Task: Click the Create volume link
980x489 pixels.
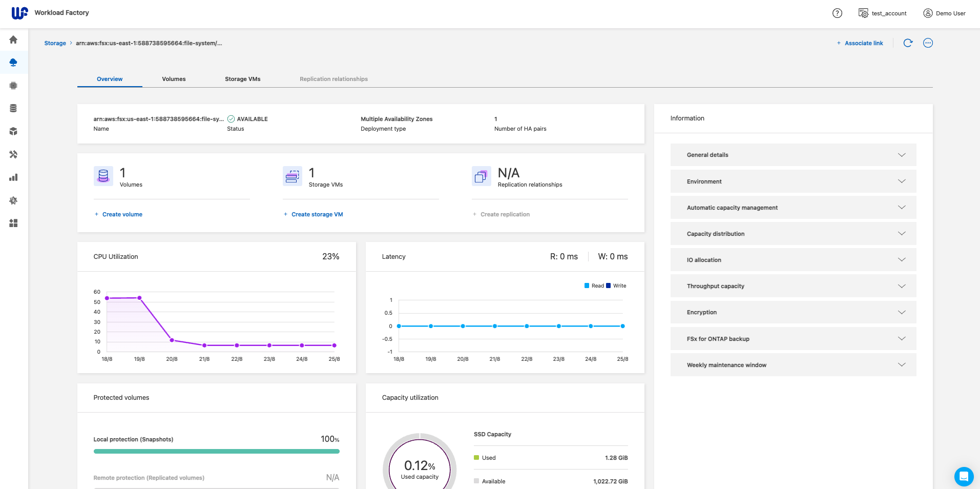Action: point(122,214)
